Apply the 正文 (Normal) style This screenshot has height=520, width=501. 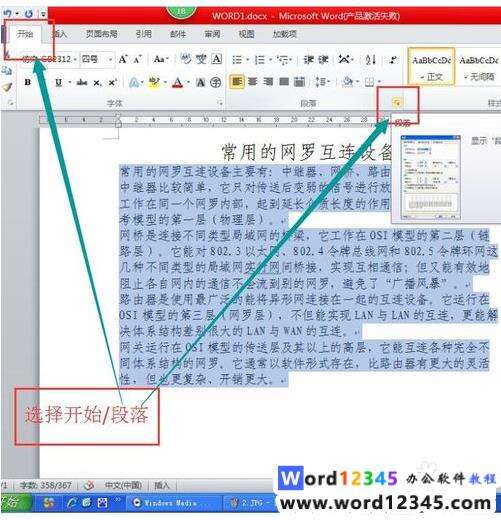pos(431,67)
